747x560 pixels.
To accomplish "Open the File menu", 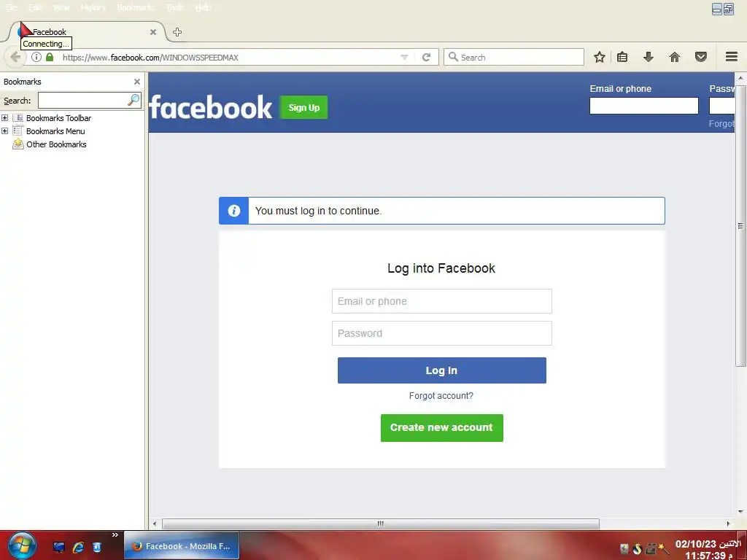I will (x=10, y=7).
